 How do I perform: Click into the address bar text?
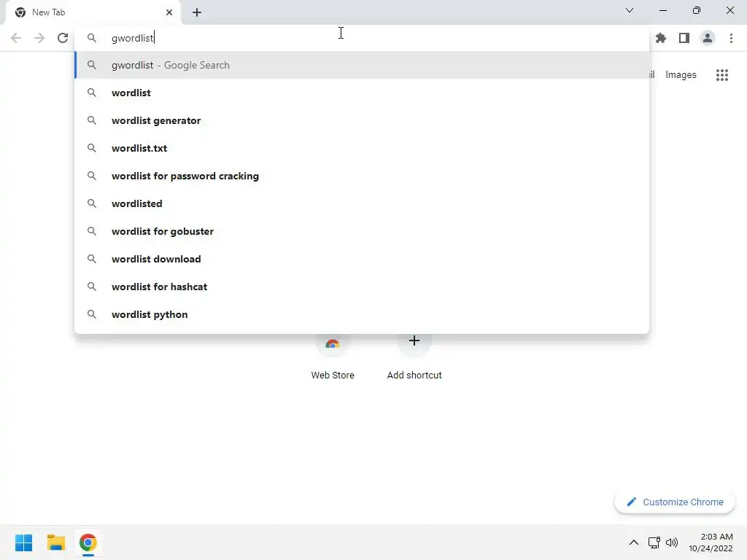pos(133,38)
